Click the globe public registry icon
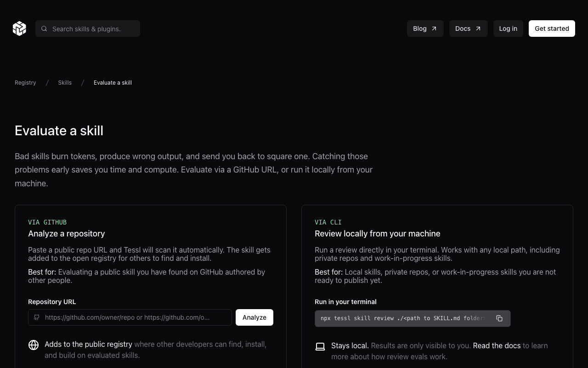This screenshot has height=368, width=588. coord(34,345)
